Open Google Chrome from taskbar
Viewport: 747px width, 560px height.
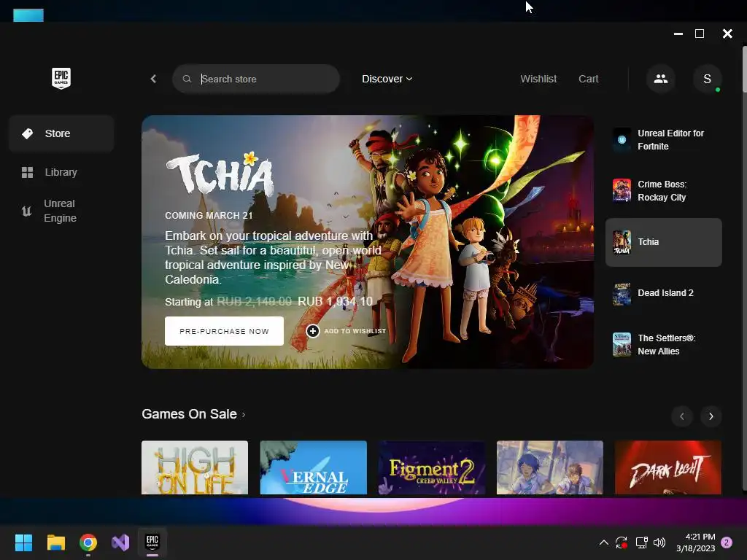click(x=88, y=542)
